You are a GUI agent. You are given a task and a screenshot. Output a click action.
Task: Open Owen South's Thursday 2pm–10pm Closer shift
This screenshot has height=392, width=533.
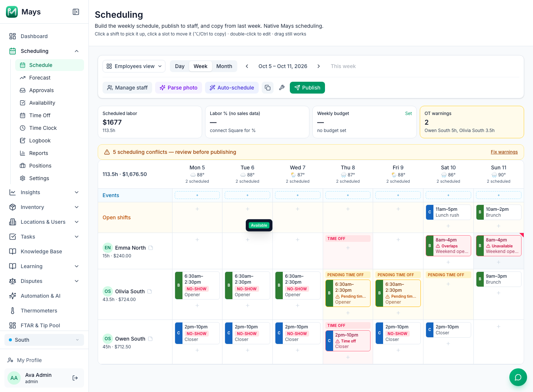348,341
